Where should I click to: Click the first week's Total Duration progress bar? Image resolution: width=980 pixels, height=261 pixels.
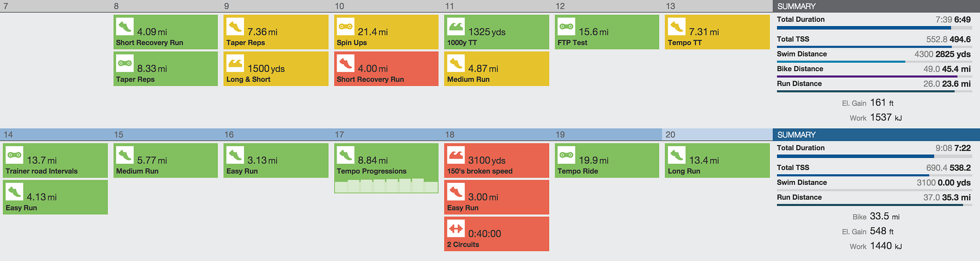(874, 28)
